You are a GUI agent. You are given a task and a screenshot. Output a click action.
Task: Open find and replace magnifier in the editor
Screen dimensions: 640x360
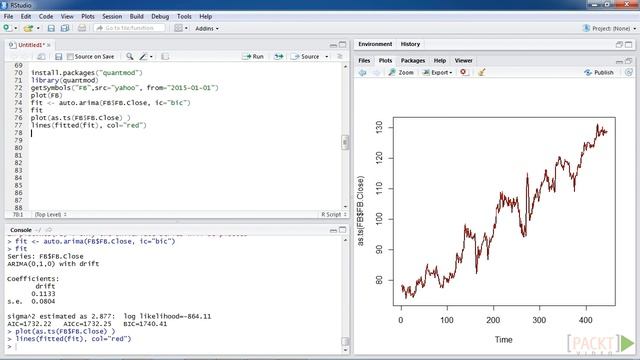click(129, 56)
